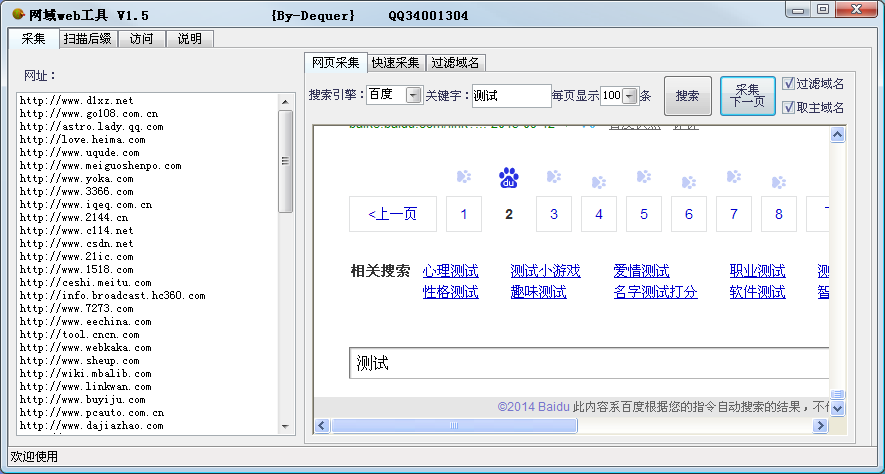Open Baidu results page 1
The height and width of the screenshot is (474, 885).
click(x=464, y=214)
